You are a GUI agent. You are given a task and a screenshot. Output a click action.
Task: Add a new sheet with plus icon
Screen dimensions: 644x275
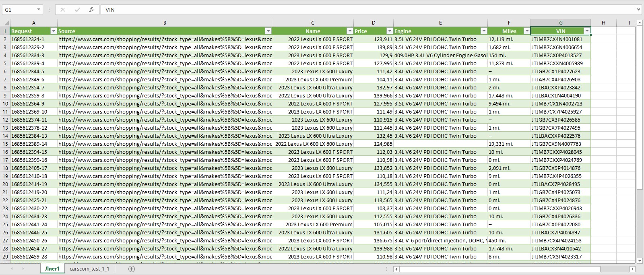point(132,269)
